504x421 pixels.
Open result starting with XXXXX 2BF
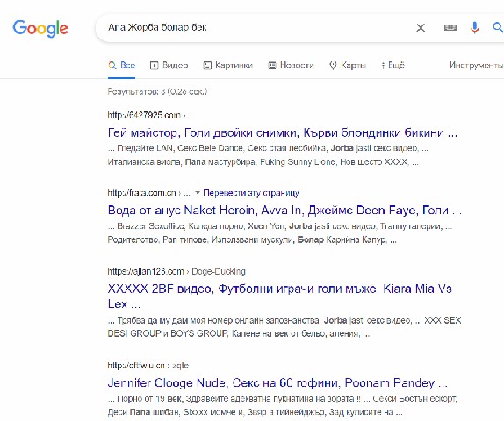[x=279, y=296]
